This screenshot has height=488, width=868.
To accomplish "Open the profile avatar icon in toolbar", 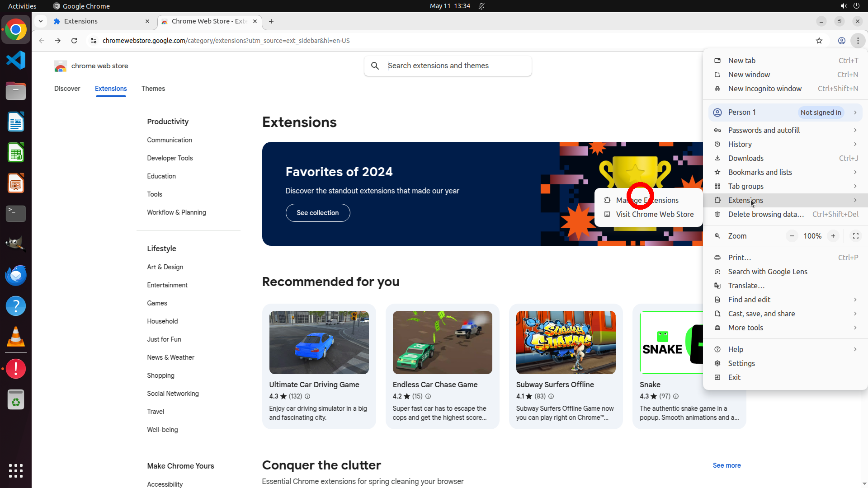I will (x=841, y=41).
